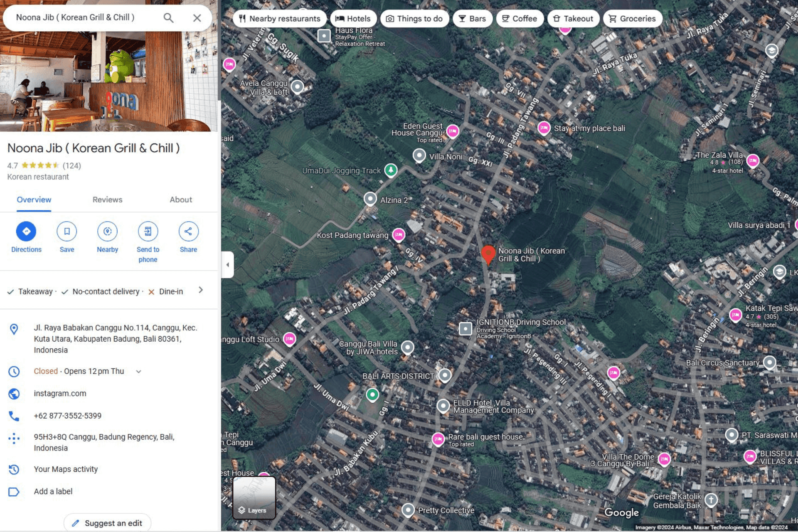
Task: Click the Share icon button
Action: [x=188, y=232]
